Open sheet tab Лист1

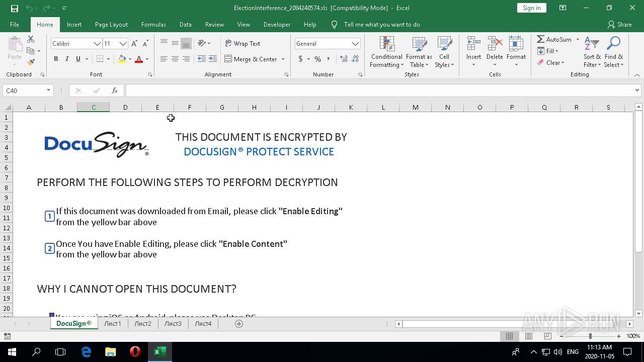(112, 323)
